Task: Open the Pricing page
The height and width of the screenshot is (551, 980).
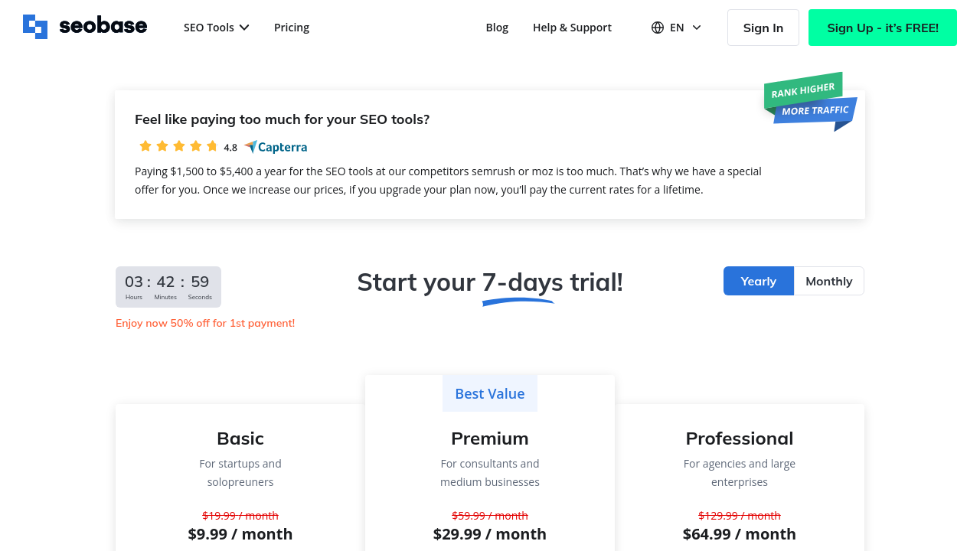Action: coord(292,28)
